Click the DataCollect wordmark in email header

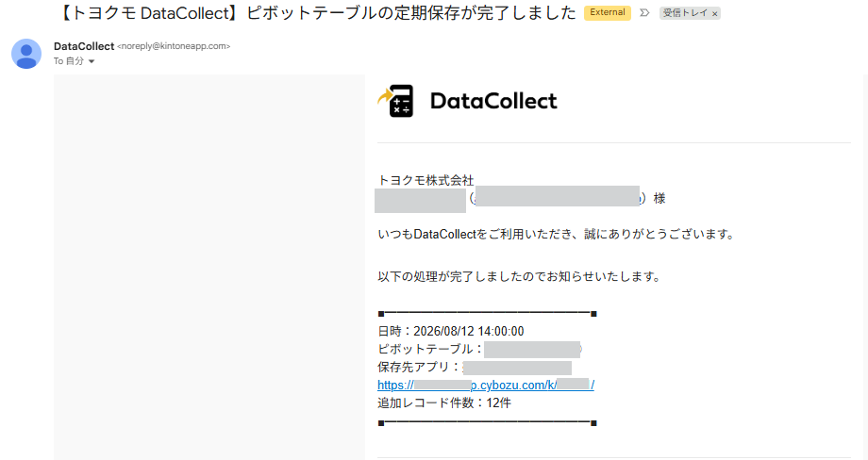pos(493,101)
